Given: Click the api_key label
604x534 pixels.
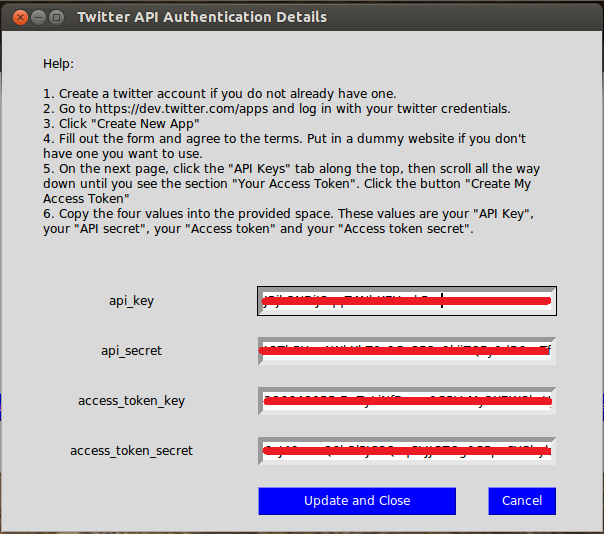Looking at the screenshot, I should tap(131, 301).
